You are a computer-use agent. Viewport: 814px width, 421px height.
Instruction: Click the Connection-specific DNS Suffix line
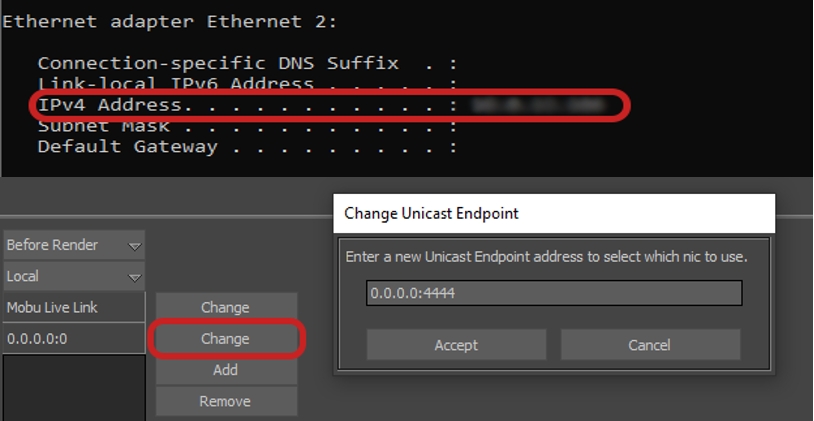[217, 63]
